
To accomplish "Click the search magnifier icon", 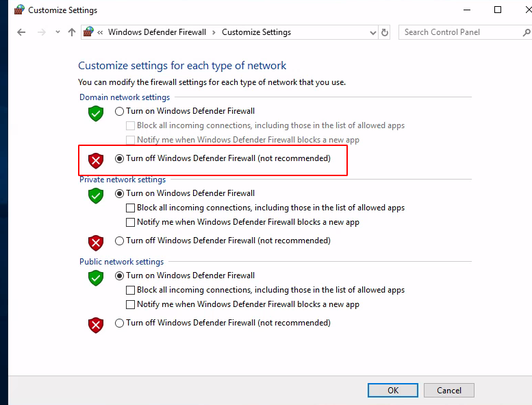I will 527,33.
